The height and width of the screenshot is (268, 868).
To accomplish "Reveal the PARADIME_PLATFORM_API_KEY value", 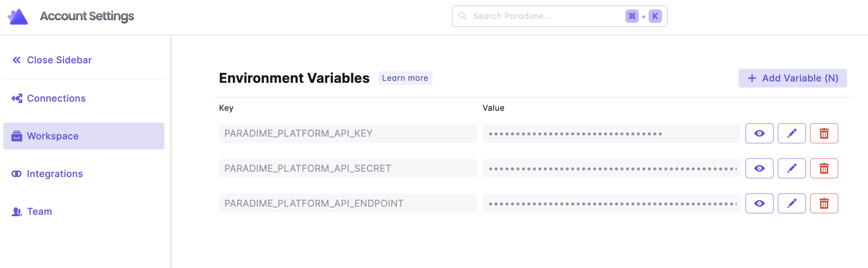I will tap(759, 133).
